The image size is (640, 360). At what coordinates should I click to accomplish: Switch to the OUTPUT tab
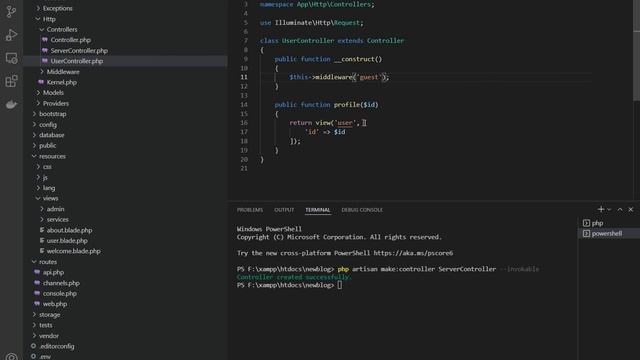click(284, 210)
